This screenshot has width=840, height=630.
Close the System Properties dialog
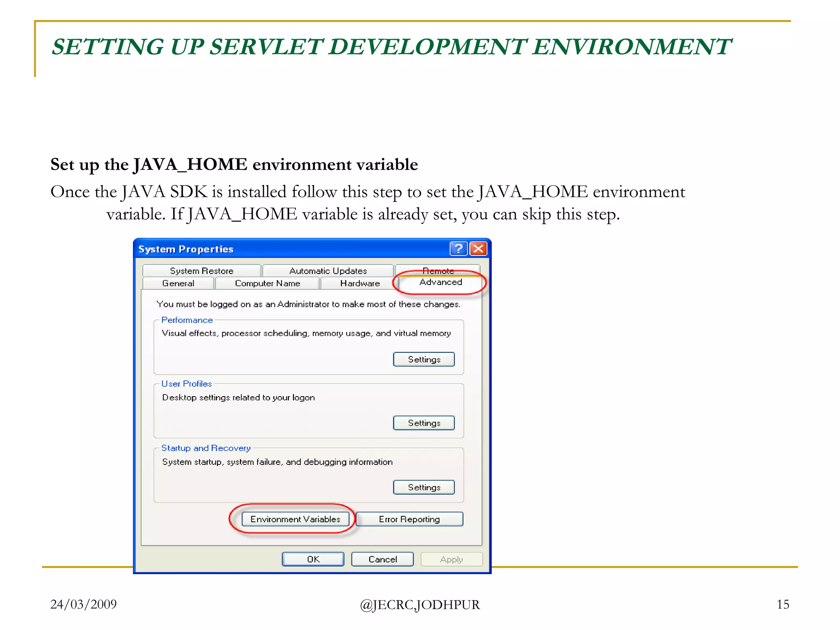tap(478, 249)
